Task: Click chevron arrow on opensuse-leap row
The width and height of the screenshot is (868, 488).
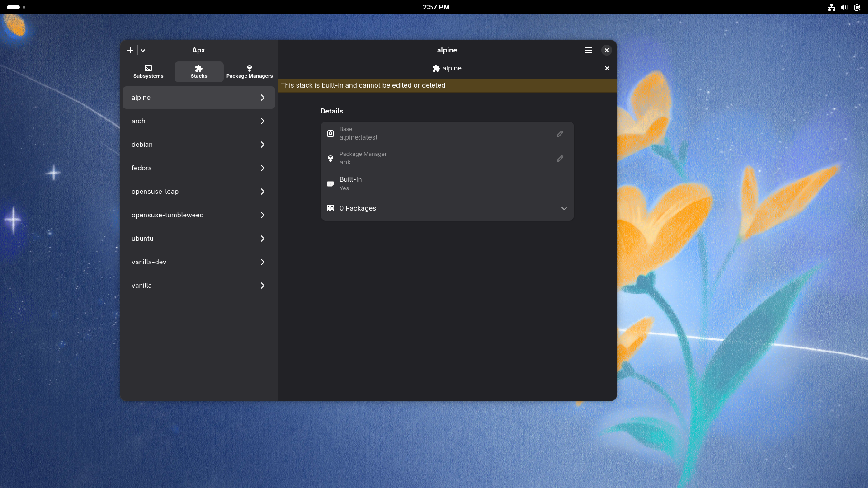Action: point(263,192)
